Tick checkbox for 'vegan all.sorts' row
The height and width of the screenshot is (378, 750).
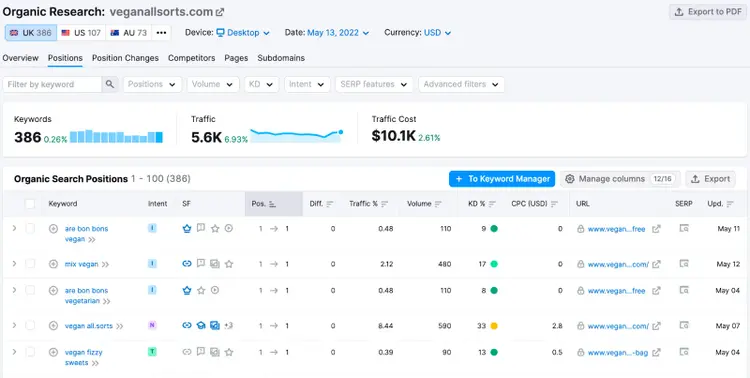pos(30,325)
